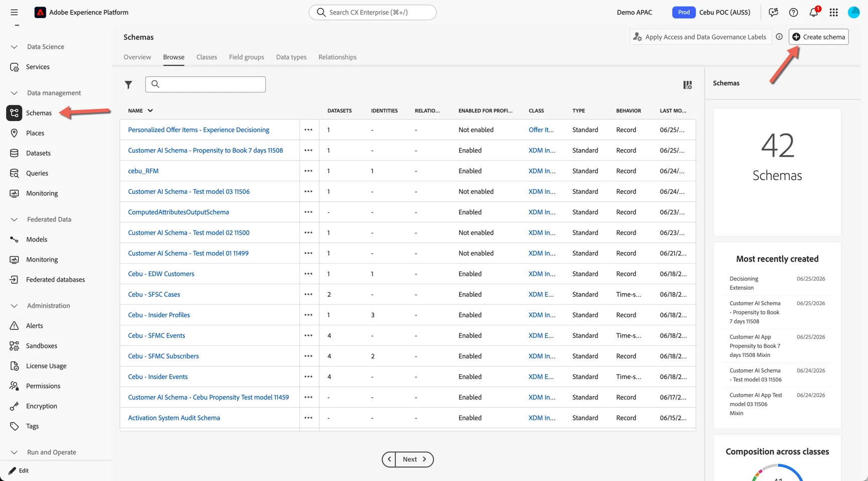
Task: Open the app switcher grid
Action: click(x=834, y=12)
